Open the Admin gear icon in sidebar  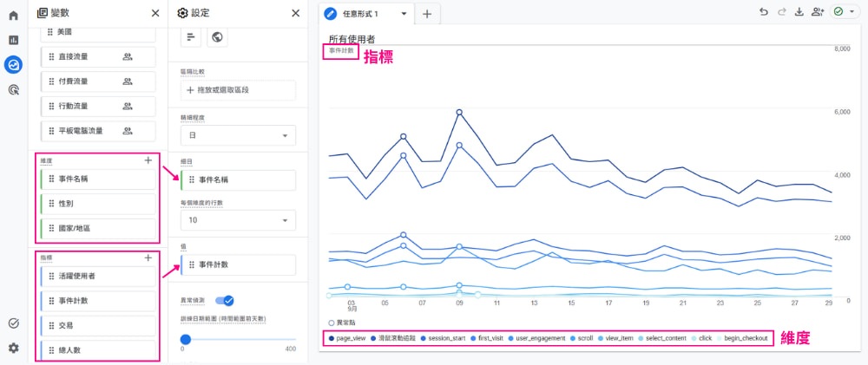tap(13, 348)
